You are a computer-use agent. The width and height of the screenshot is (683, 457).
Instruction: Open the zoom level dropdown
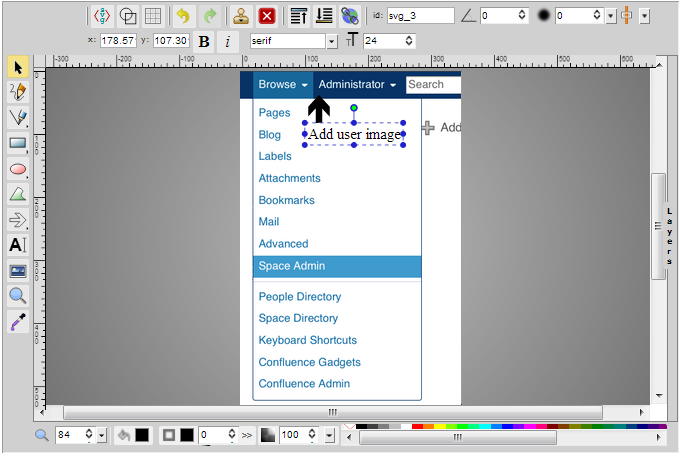(102, 435)
